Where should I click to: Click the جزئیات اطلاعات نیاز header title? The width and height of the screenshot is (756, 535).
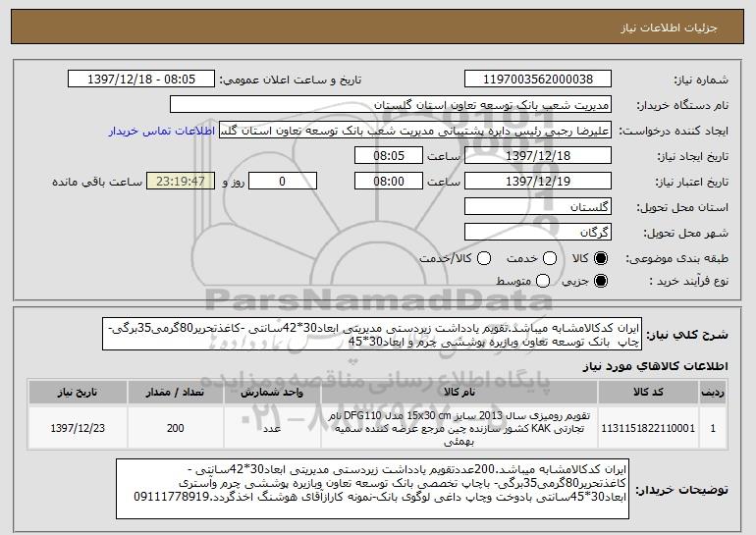coord(669,27)
